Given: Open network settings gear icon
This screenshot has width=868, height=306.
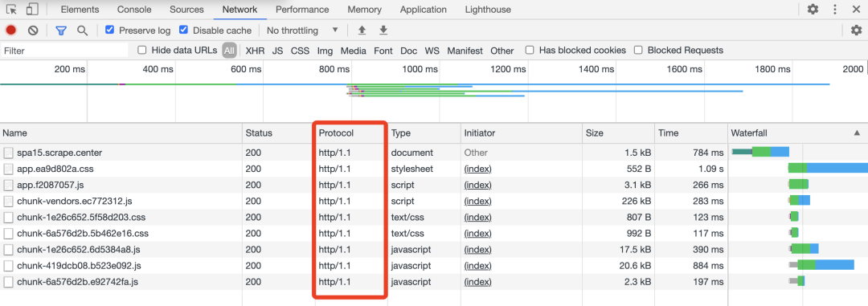Looking at the screenshot, I should (x=856, y=31).
